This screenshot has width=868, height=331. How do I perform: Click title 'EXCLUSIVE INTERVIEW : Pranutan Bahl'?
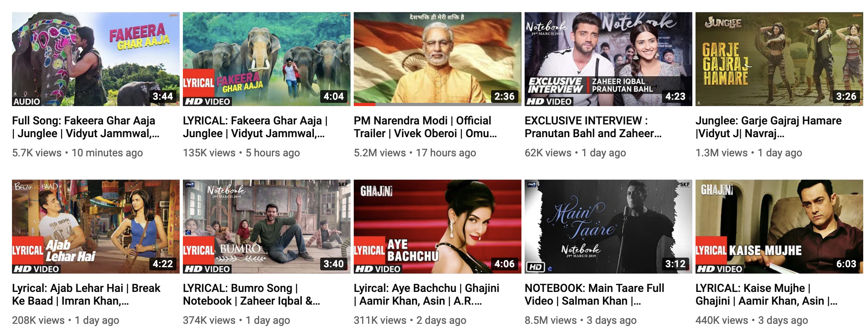[593, 127]
